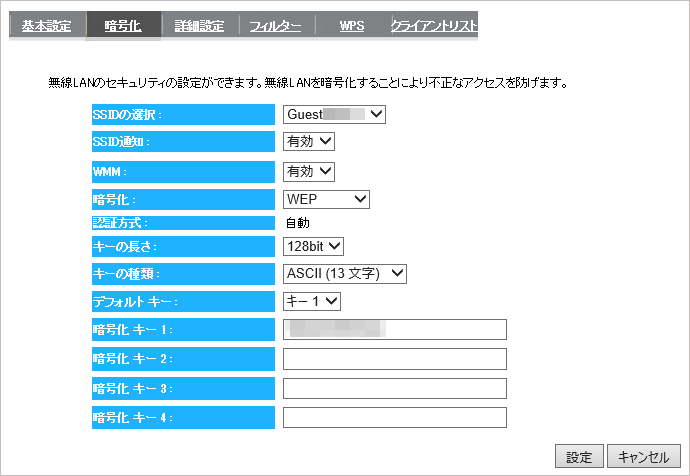Viewport: 690px width, 476px height.
Task: Expand the キーの種類 ASCII dropdown
Action: pos(345,274)
